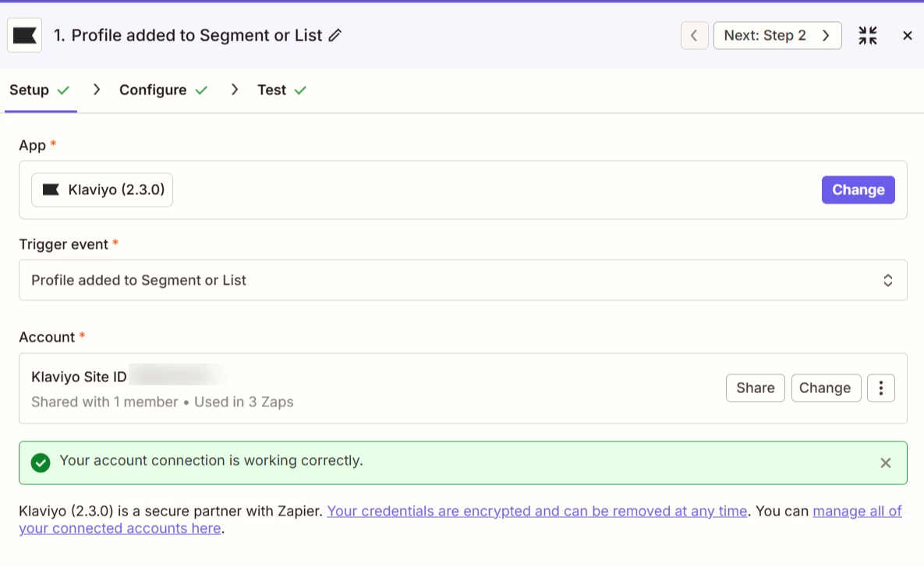The image size is (924, 567).
Task: Go to previous step arrow button
Action: point(694,35)
